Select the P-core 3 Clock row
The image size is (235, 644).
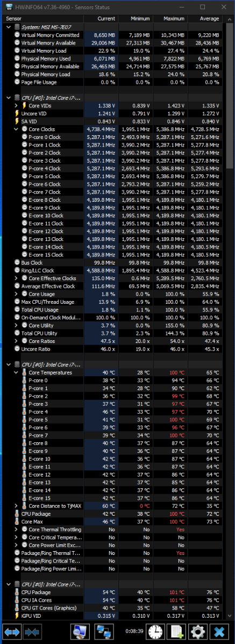(x=112, y=160)
